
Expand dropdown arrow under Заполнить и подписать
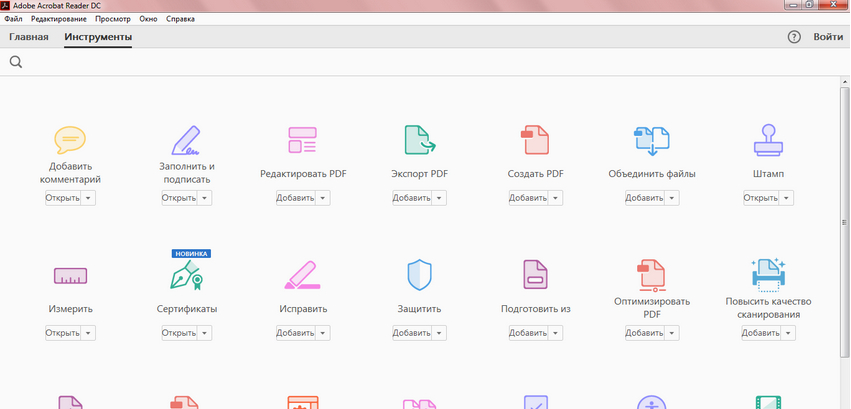coord(205,198)
